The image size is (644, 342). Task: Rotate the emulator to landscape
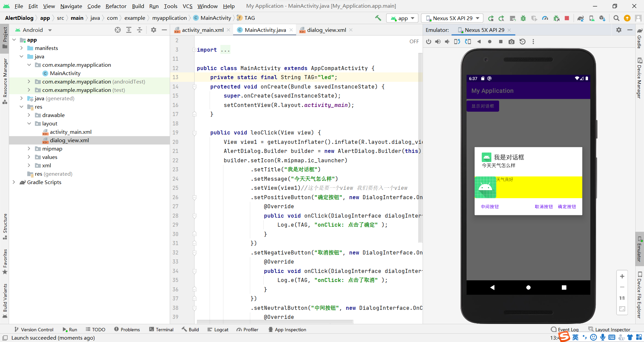tap(457, 42)
